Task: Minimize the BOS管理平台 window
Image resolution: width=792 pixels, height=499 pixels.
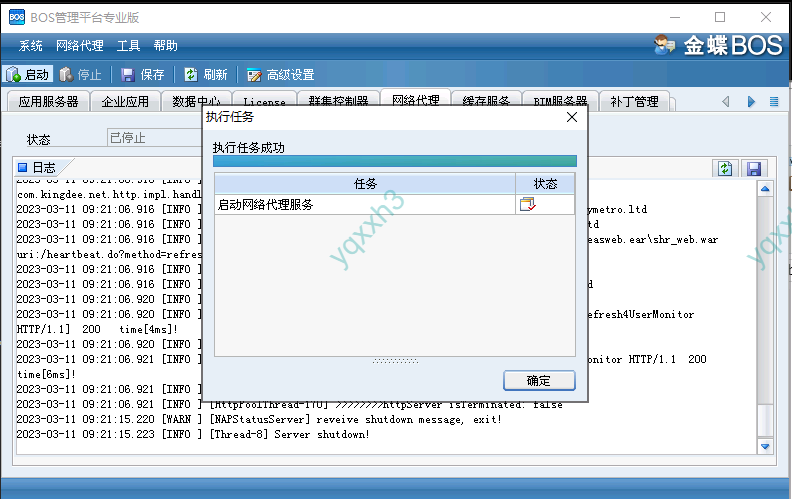Action: click(675, 17)
